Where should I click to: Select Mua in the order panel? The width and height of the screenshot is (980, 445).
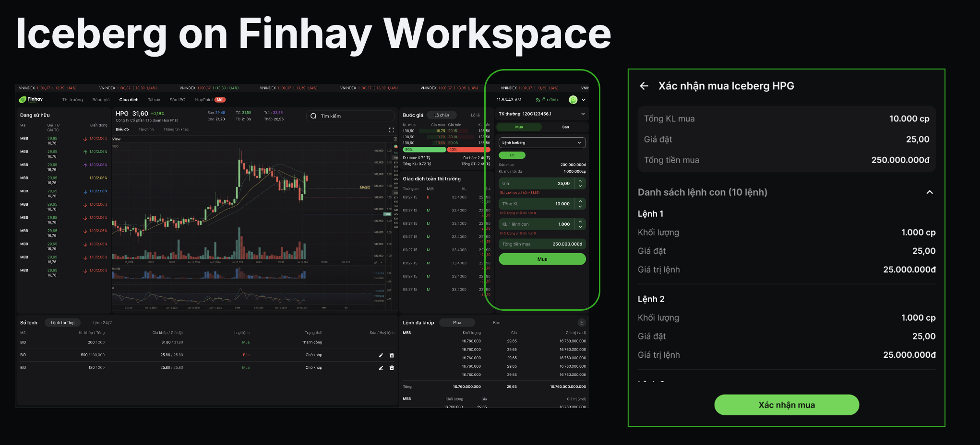[x=519, y=127]
